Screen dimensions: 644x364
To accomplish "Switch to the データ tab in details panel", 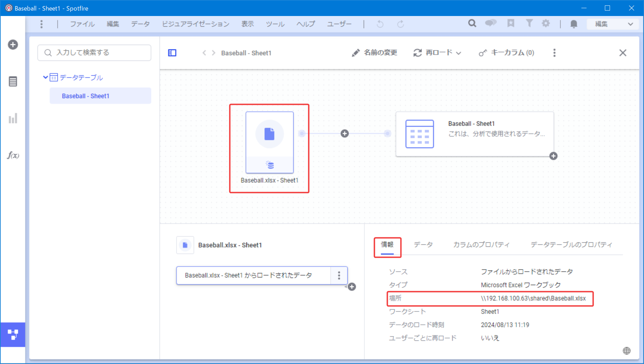I will [x=423, y=244].
